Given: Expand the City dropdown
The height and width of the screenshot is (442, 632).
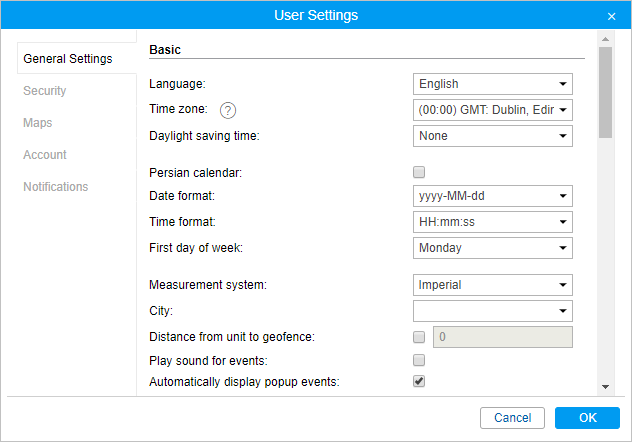Looking at the screenshot, I should coord(493,311).
